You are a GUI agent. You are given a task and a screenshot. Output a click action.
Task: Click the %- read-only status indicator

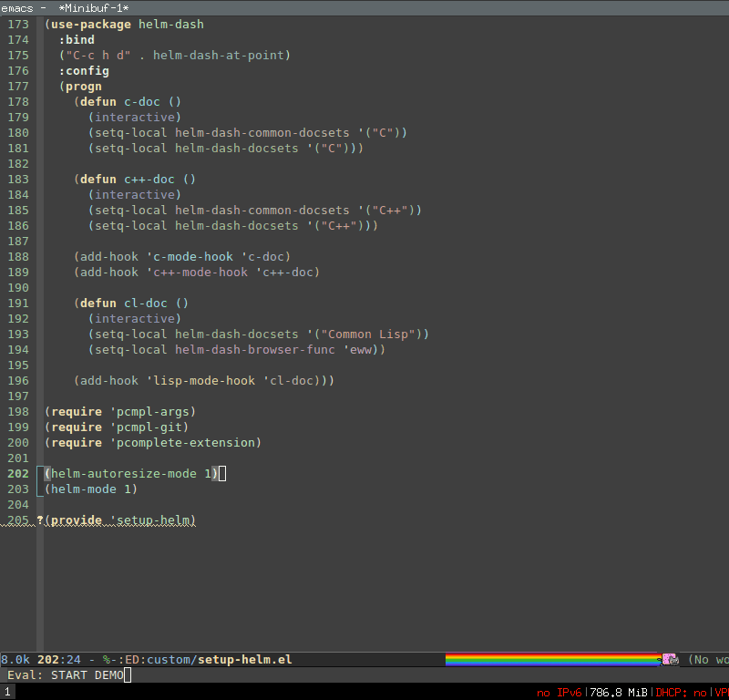[109, 660]
